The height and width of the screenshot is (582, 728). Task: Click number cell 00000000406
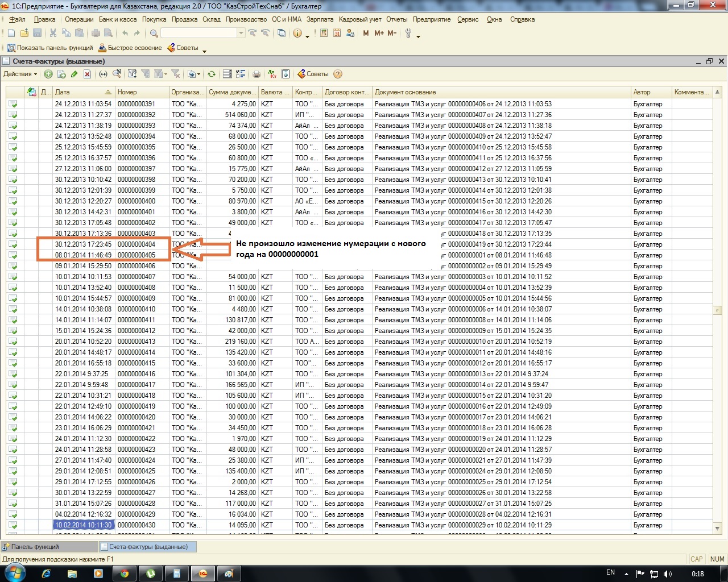[142, 266]
